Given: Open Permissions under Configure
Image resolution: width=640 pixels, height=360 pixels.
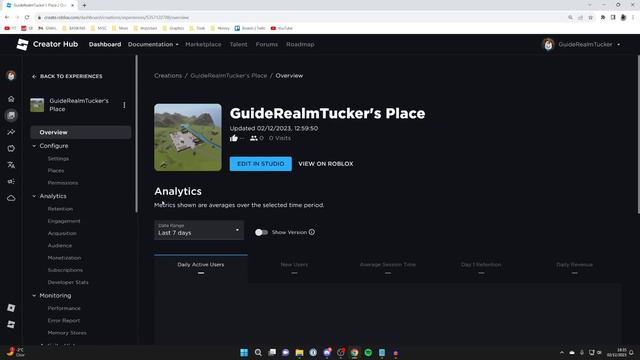Looking at the screenshot, I should [x=62, y=183].
